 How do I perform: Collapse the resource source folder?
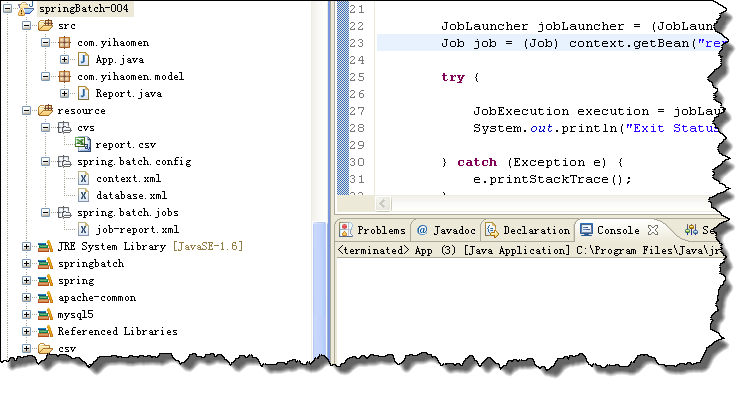pyautogui.click(x=26, y=111)
